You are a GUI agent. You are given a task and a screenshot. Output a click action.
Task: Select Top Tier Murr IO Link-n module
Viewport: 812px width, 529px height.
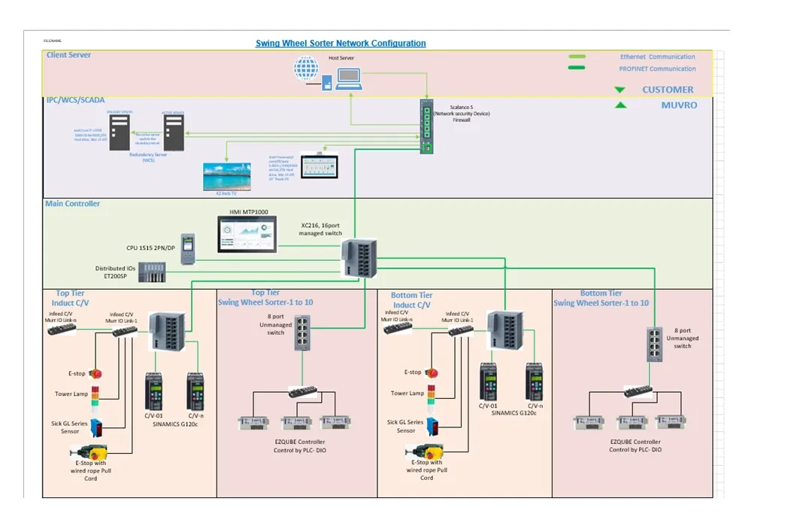coord(62,329)
